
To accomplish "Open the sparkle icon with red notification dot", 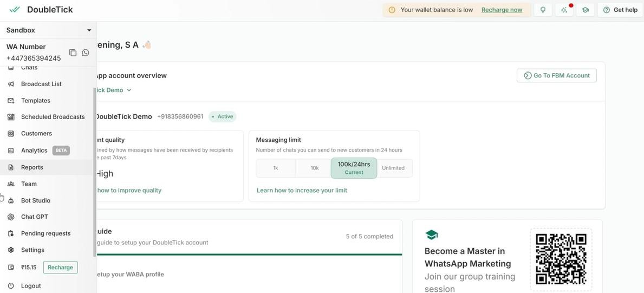I will [564, 10].
